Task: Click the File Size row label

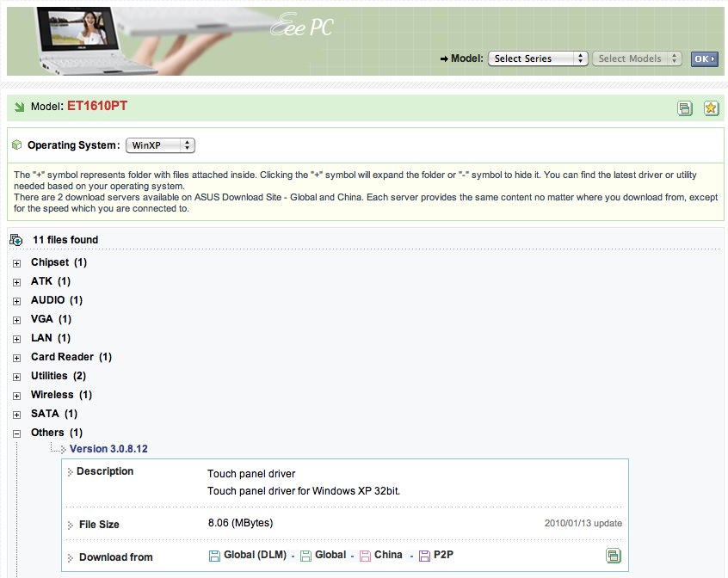Action: [99, 525]
